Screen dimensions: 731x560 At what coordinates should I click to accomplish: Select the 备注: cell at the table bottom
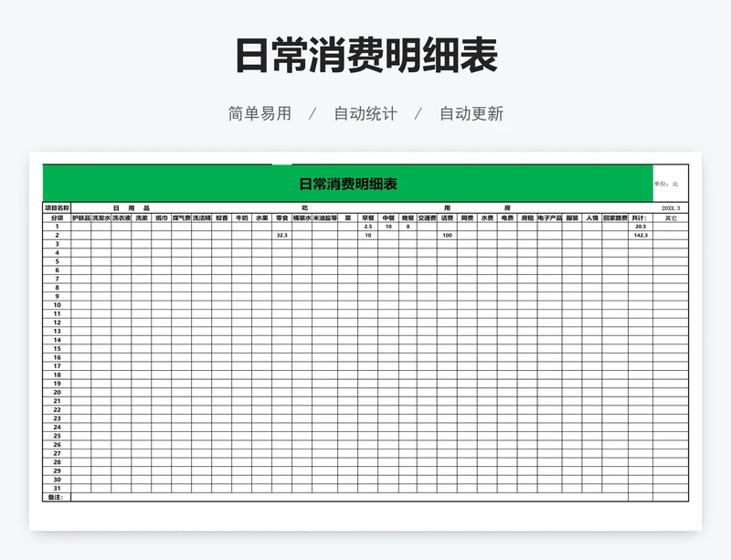click(x=57, y=497)
